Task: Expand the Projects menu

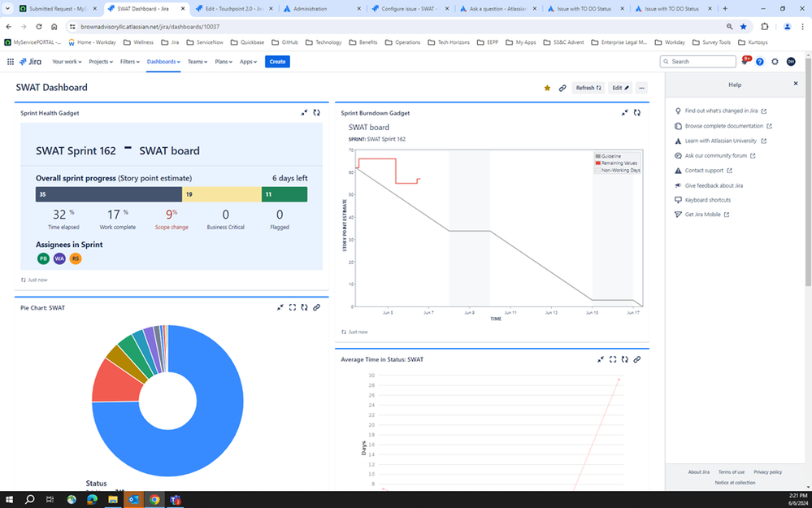Action: (101, 62)
